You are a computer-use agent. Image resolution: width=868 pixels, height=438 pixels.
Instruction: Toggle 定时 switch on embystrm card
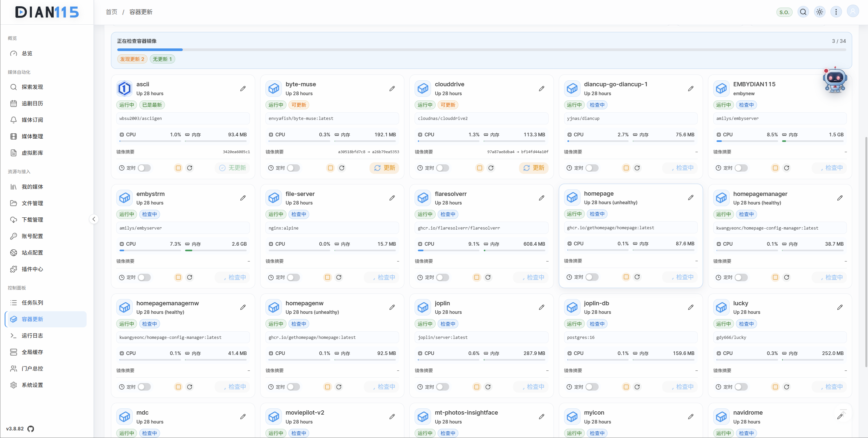pos(144,277)
